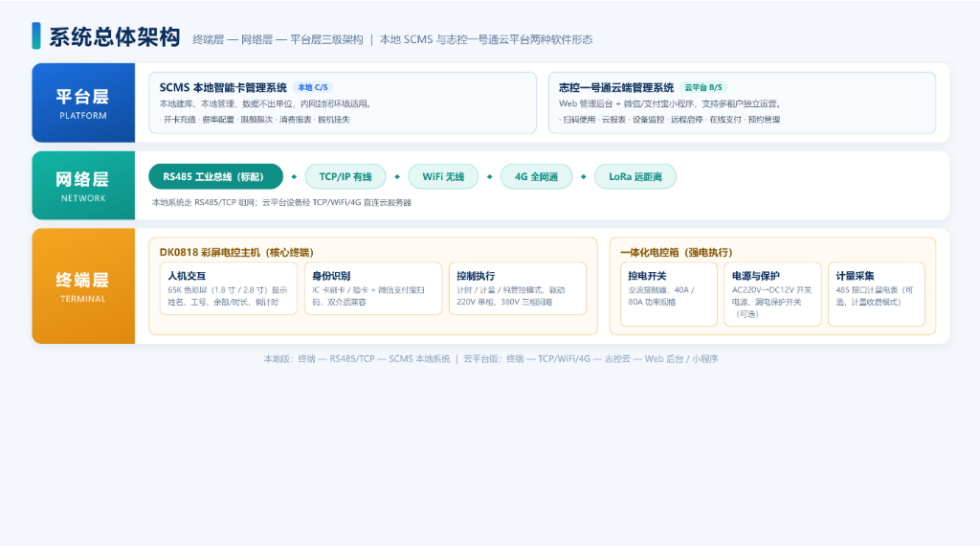Screen dimensions: 980x546
Task: Click the 一体化电控箱 (强电执行) heading
Action: click(x=677, y=252)
